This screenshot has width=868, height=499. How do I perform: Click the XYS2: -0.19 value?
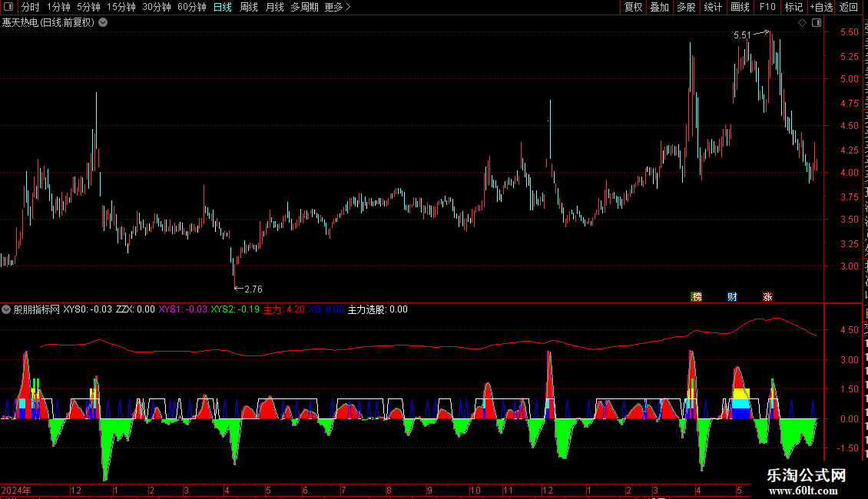[x=235, y=309]
